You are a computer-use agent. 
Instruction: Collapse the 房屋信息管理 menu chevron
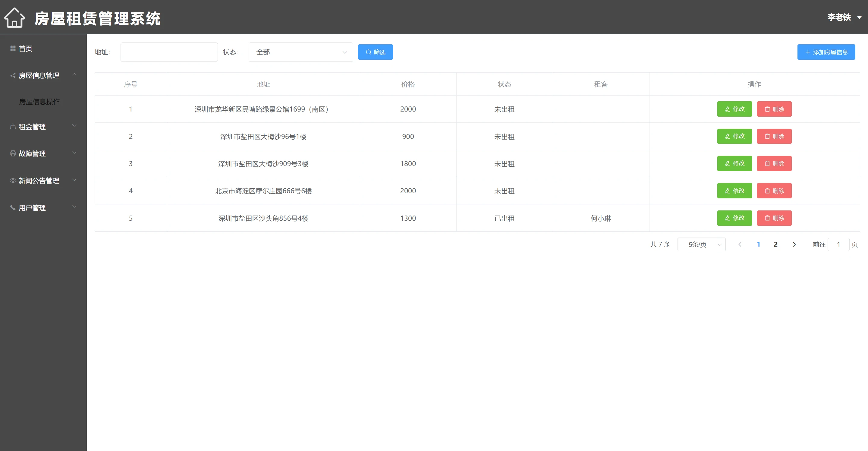pos(74,74)
